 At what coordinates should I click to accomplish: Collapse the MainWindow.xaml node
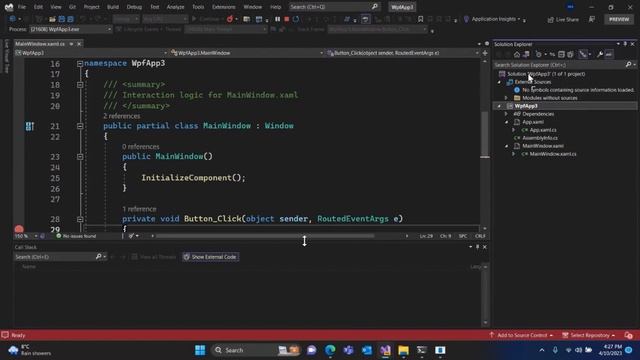pos(507,146)
